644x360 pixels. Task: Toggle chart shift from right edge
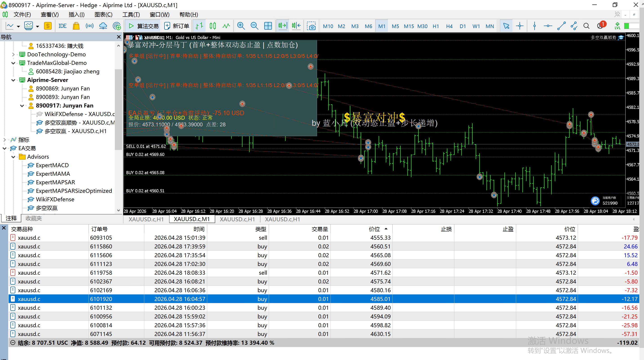click(296, 26)
